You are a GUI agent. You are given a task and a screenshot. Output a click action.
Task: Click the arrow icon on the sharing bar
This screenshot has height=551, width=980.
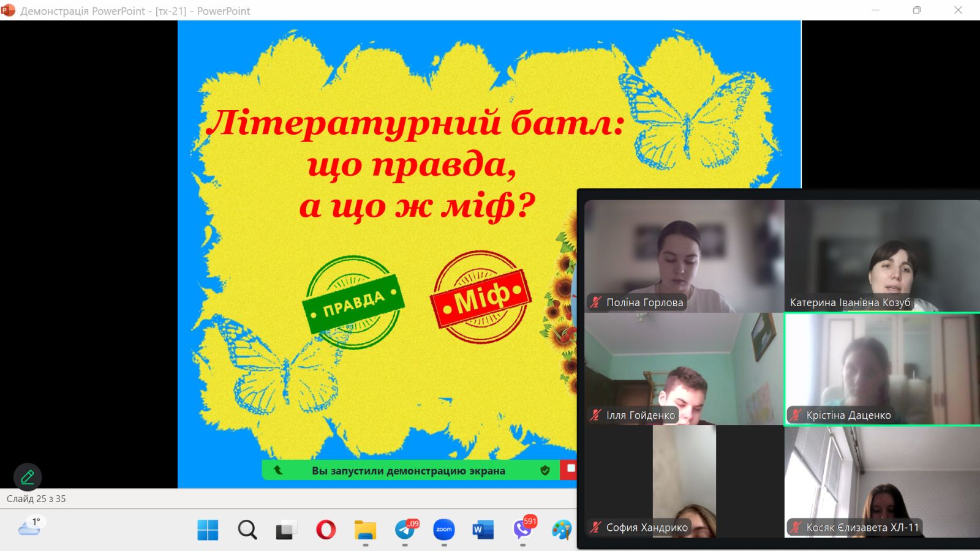278,470
